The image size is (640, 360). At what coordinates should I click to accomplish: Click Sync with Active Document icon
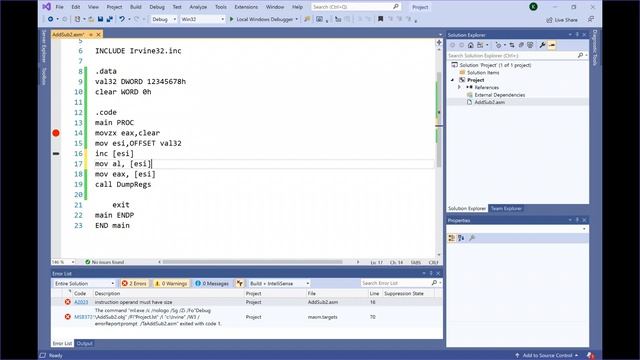pyautogui.click(x=512, y=45)
